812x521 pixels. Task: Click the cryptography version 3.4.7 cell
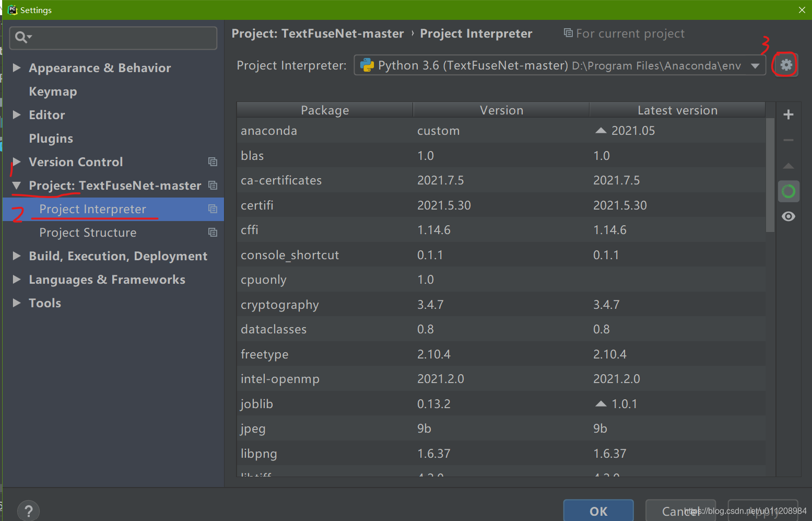pos(501,305)
